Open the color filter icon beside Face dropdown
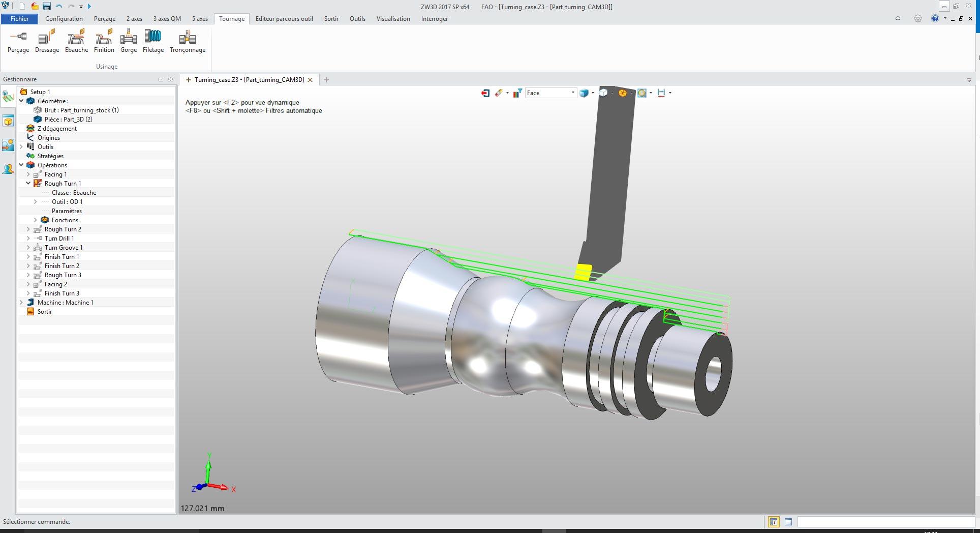Image resolution: width=980 pixels, height=533 pixels. coord(517,93)
